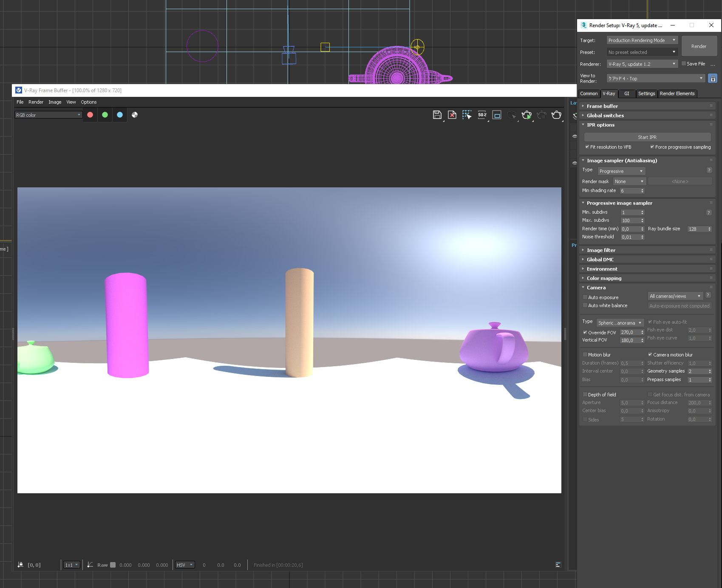This screenshot has width=722, height=588.
Task: Open the RGB color channel dropdown
Action: 48,115
